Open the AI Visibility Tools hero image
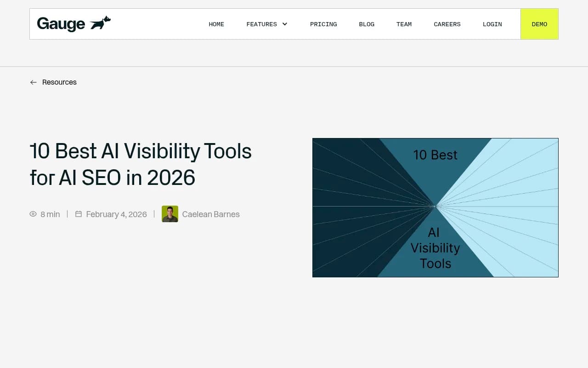Screen dimensions: 588x368 pyautogui.click(x=435, y=207)
